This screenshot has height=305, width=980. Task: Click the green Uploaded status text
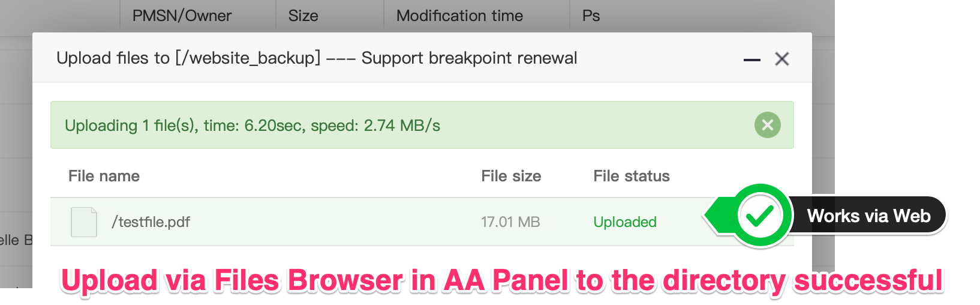pyautogui.click(x=624, y=222)
